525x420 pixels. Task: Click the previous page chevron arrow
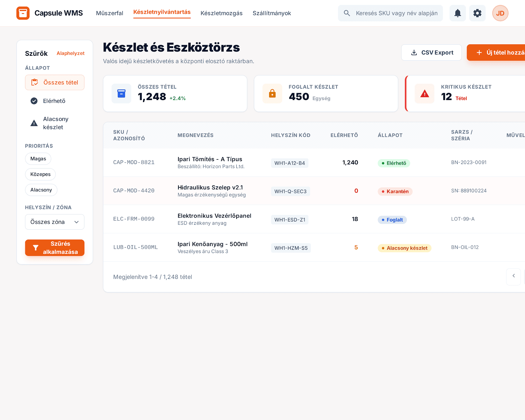[514, 276]
